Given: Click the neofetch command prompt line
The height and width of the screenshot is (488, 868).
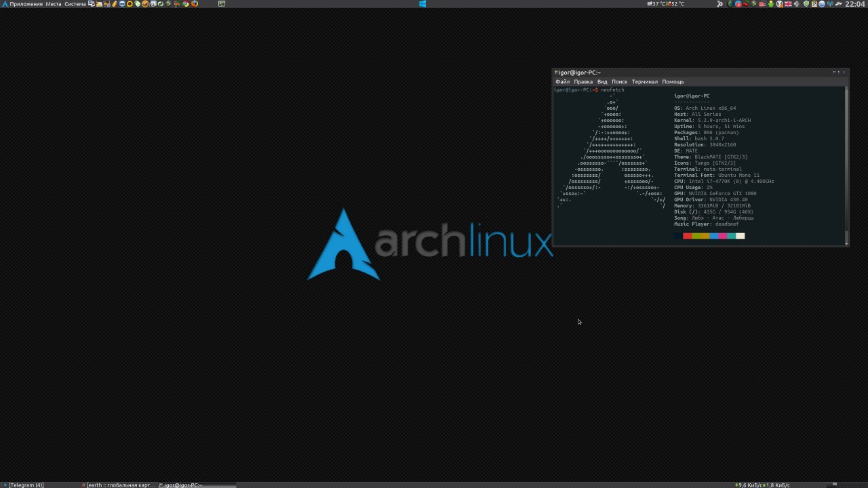Looking at the screenshot, I should coord(589,90).
